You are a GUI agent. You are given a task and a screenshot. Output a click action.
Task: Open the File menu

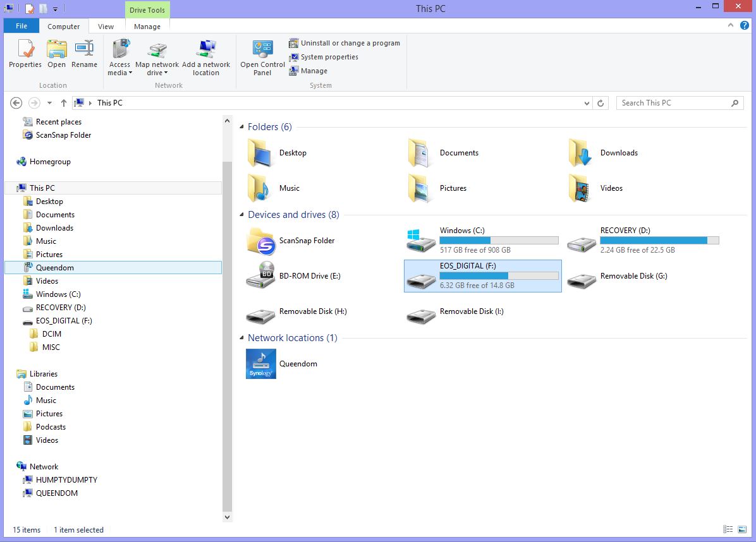(x=21, y=26)
